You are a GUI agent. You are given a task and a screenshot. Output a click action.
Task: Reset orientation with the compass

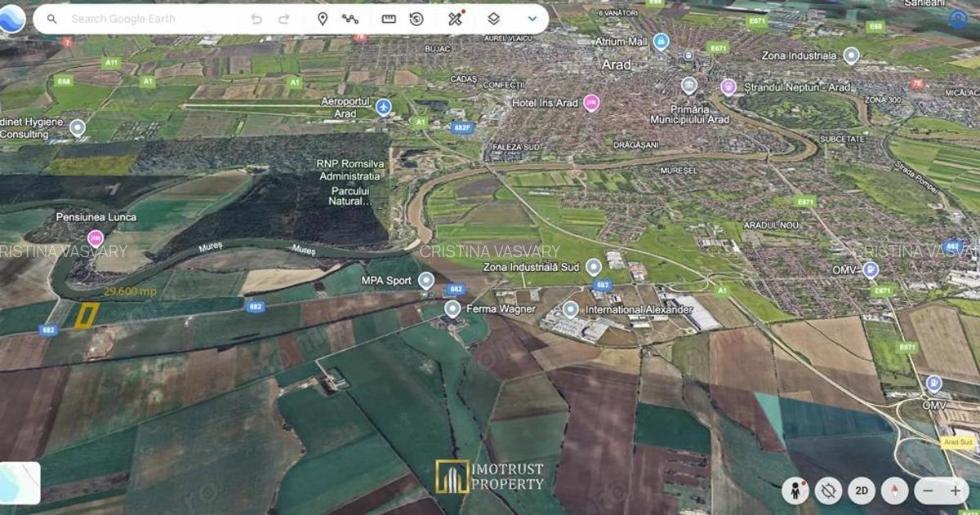point(894,491)
